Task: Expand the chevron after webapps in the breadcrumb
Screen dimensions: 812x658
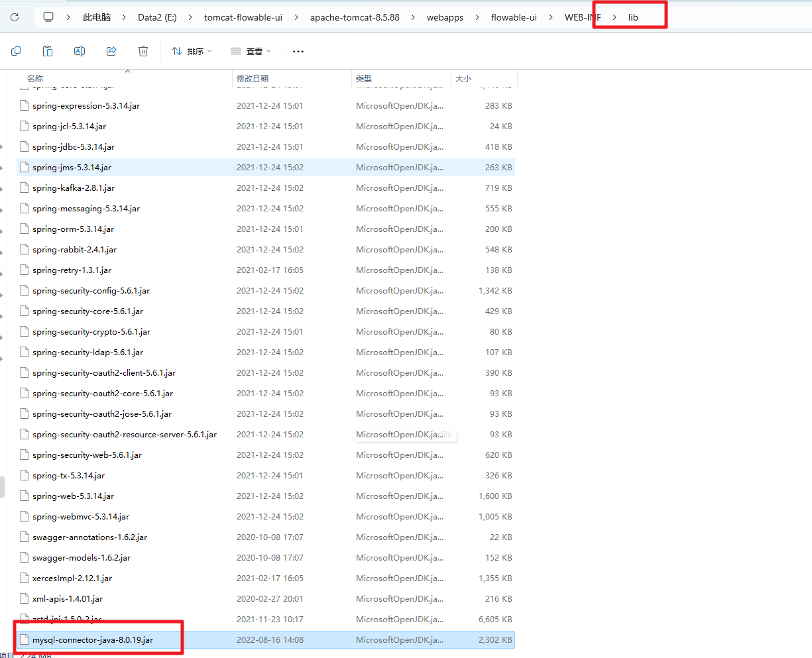Action: pyautogui.click(x=477, y=17)
